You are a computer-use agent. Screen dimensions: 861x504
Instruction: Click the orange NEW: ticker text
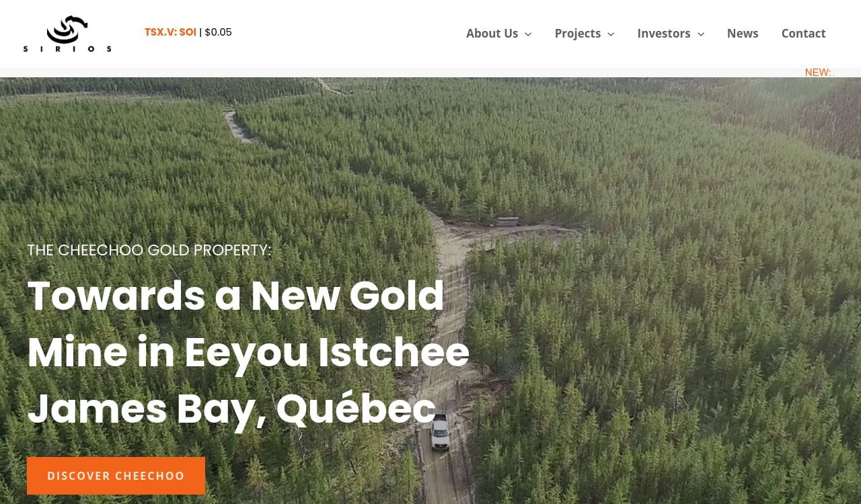coord(819,73)
